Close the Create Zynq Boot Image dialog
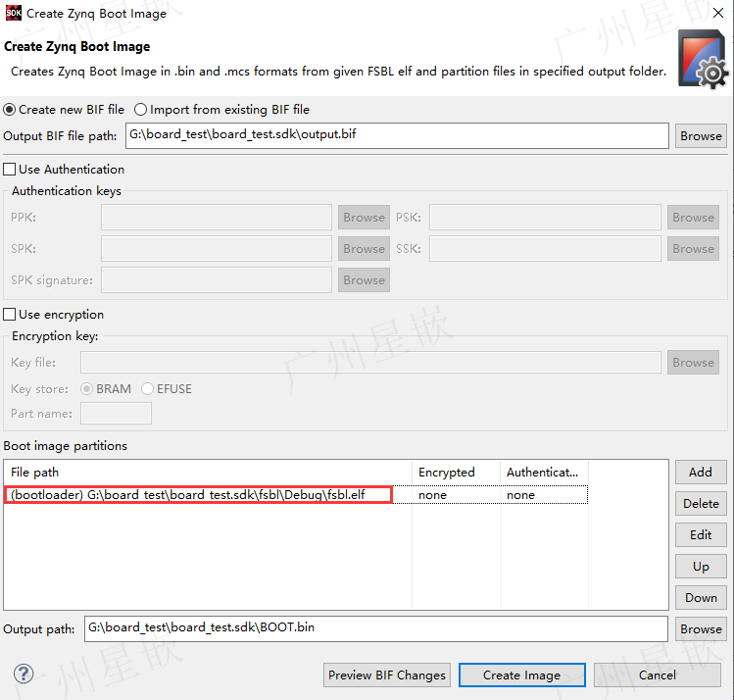 (718, 13)
